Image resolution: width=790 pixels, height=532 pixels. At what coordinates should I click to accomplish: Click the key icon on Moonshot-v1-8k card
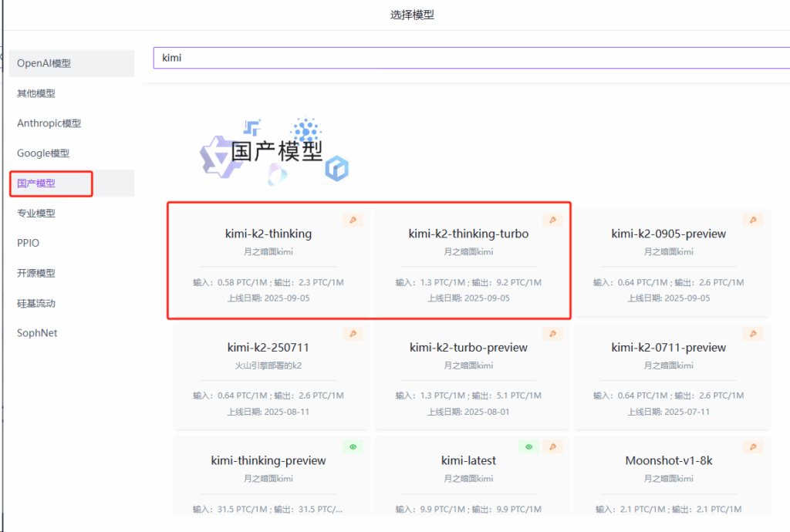pyautogui.click(x=751, y=446)
